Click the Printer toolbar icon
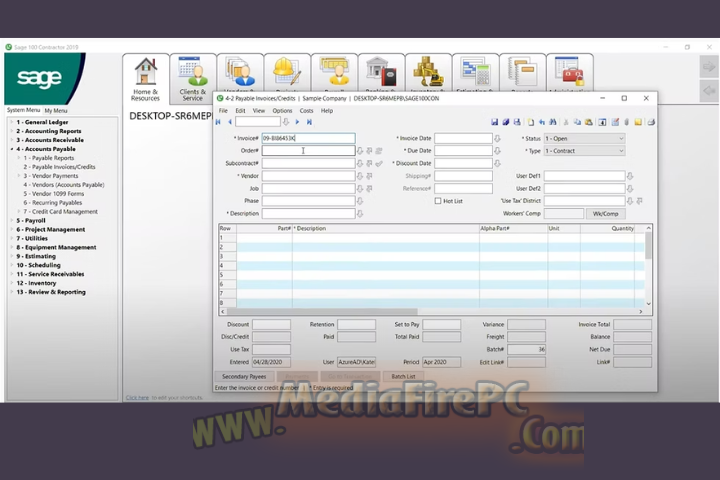The height and width of the screenshot is (480, 720). click(651, 122)
